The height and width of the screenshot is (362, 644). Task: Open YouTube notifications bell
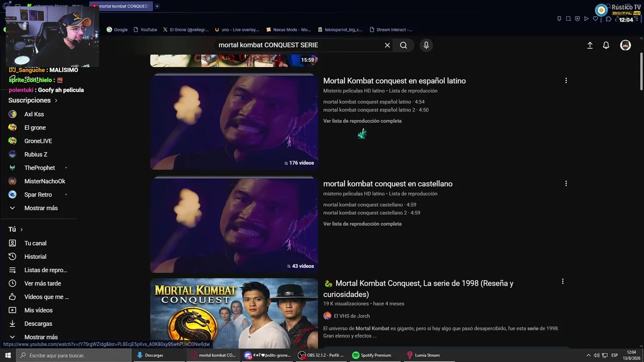pyautogui.click(x=606, y=45)
